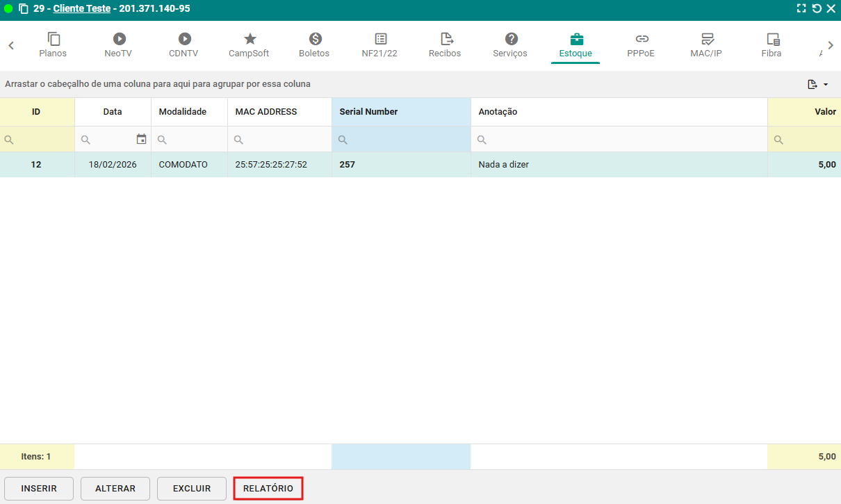Open the calendar picker in Data filter
This screenshot has height=504, width=841.
pos(141,140)
